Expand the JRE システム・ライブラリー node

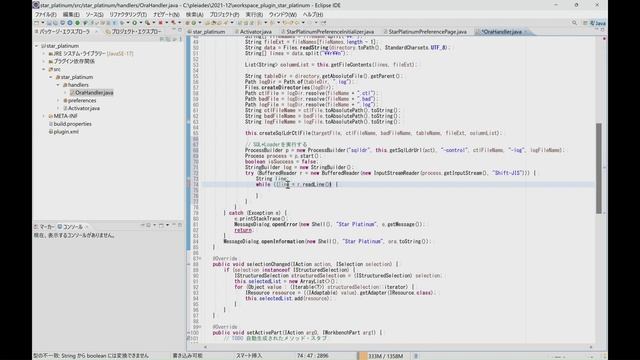point(44,54)
